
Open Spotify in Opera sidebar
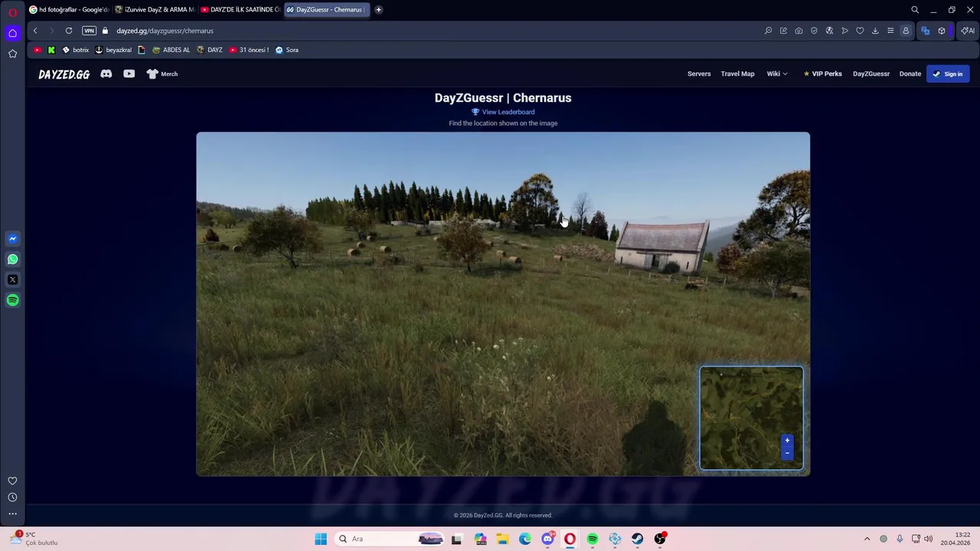point(12,301)
